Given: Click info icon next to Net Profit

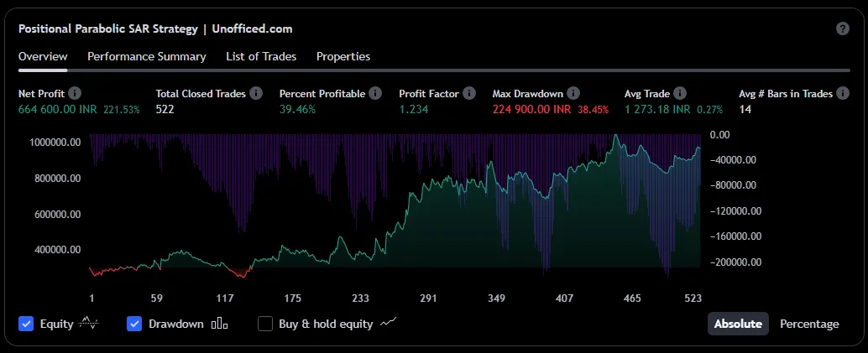Looking at the screenshot, I should pos(75,94).
